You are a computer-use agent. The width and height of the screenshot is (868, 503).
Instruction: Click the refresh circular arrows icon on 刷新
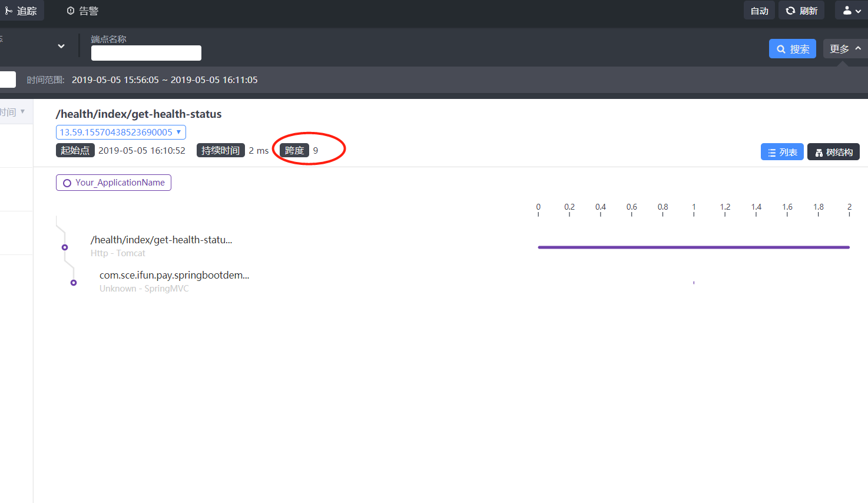pos(790,10)
